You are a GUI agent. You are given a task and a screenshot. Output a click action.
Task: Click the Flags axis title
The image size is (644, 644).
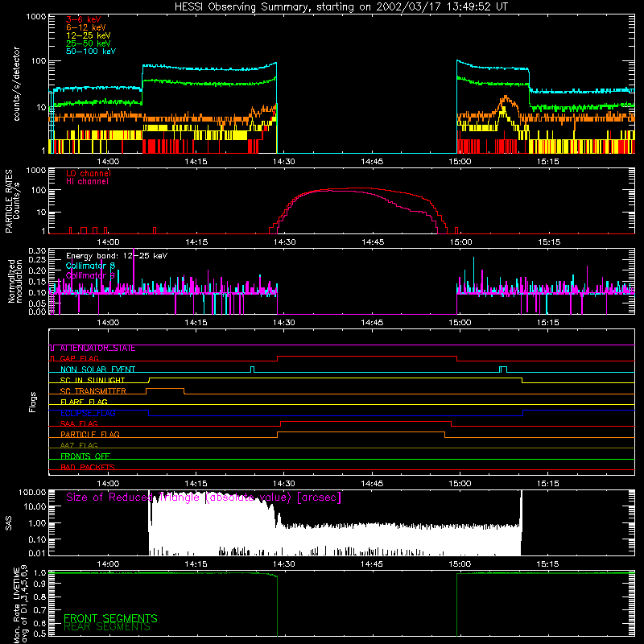[33, 402]
